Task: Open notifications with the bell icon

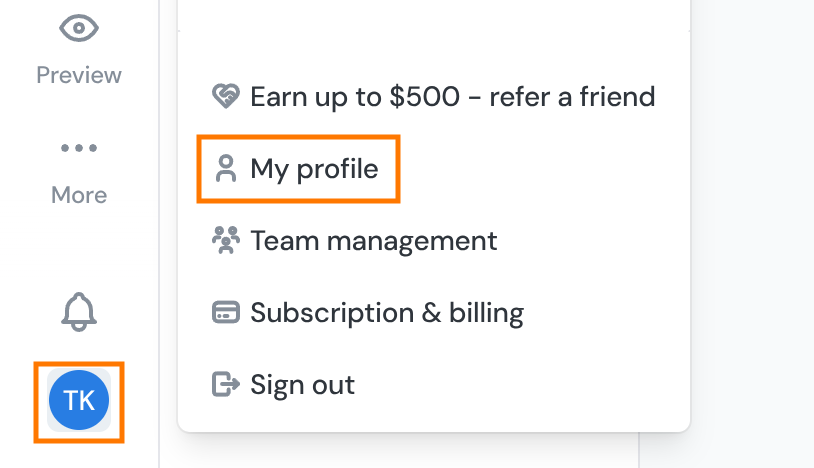Action: [79, 312]
